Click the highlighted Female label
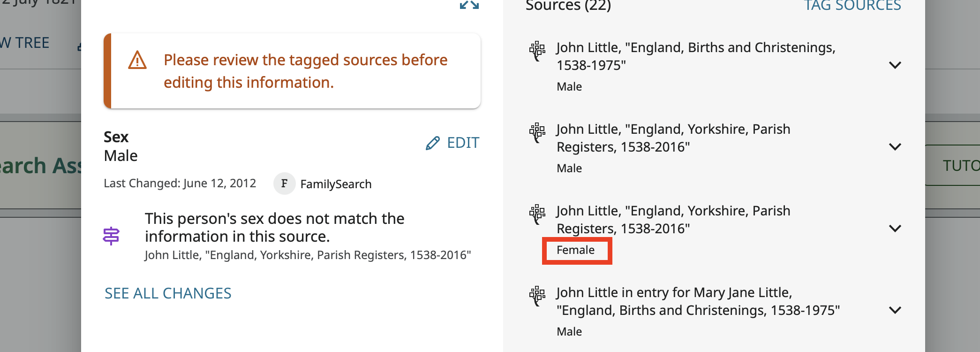 (x=576, y=250)
